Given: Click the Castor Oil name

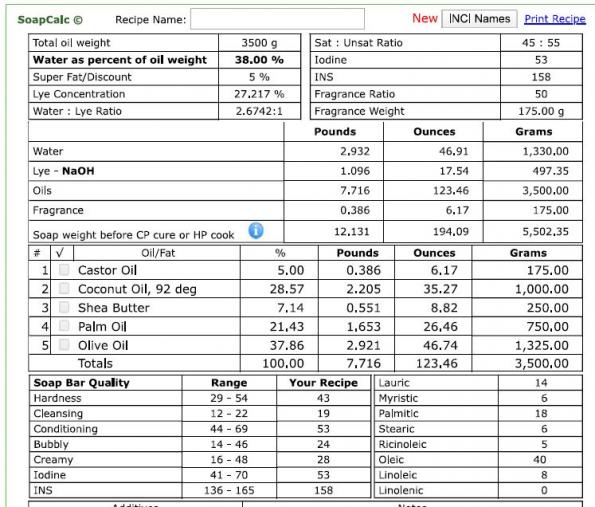Looking at the screenshot, I should pyautogui.click(x=107, y=270).
